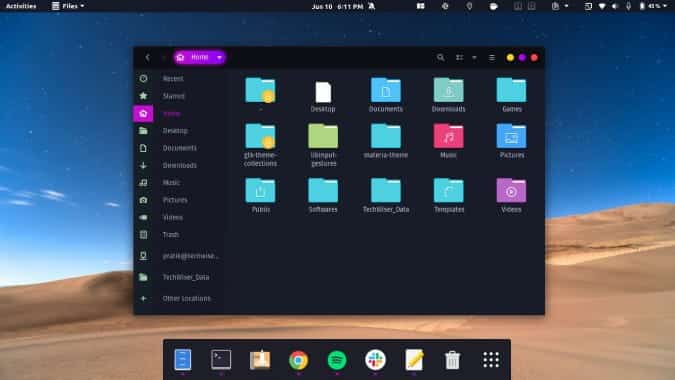
Task: Select Downloads in the sidebar
Action: (179, 165)
